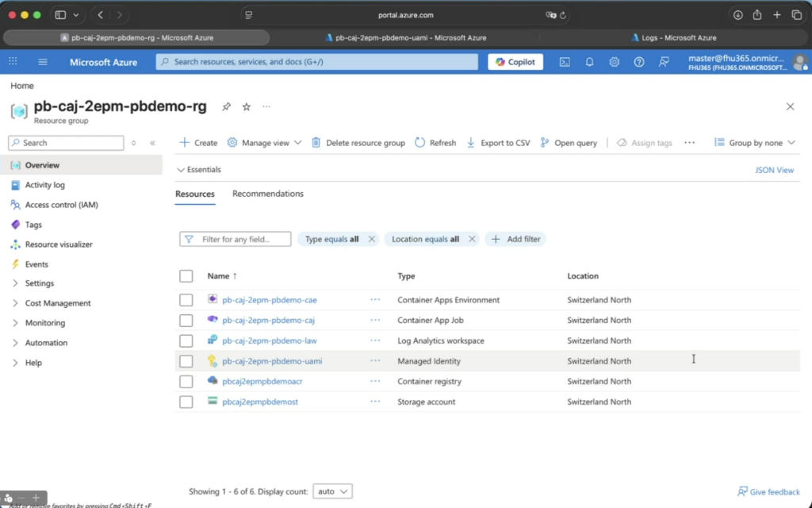Image resolution: width=812 pixels, height=508 pixels.
Task: Open the Display count auto dropdown
Action: coord(332,491)
